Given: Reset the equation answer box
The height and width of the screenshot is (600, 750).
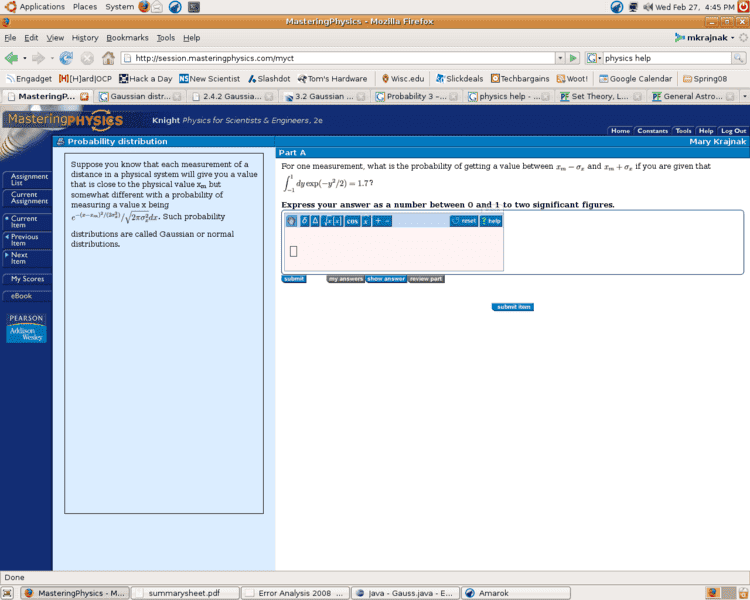Looking at the screenshot, I should [463, 221].
